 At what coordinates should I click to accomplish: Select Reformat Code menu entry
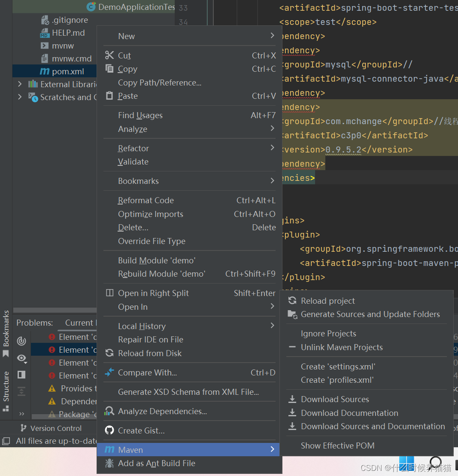click(189, 200)
